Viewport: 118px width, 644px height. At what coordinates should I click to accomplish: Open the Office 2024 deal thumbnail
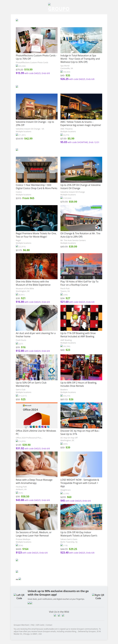[37, 415]
